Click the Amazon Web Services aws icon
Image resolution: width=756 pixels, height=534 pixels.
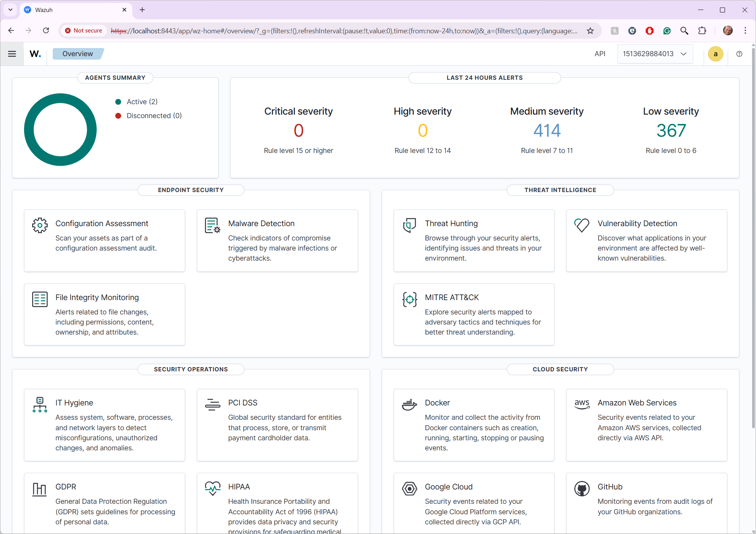tap(582, 405)
